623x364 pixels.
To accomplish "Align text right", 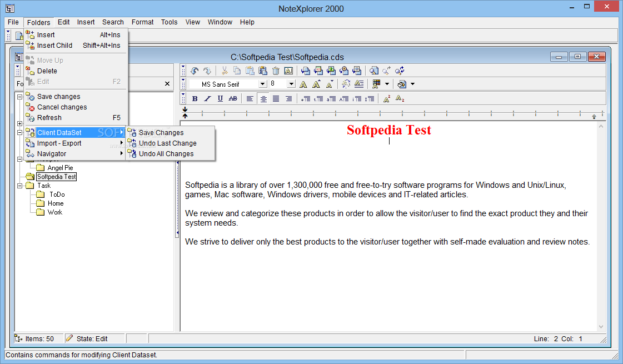I will point(289,98).
